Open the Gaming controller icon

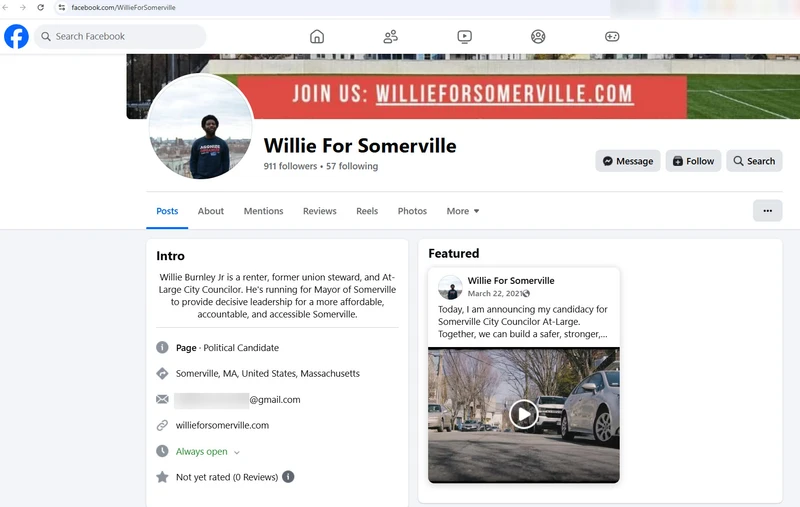(x=612, y=37)
